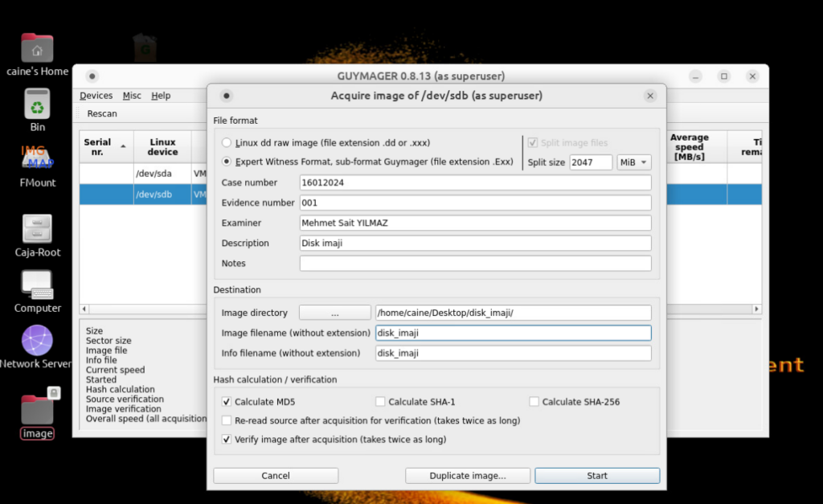The height and width of the screenshot is (504, 823).
Task: Click the empty Notes field
Action: pos(476,264)
